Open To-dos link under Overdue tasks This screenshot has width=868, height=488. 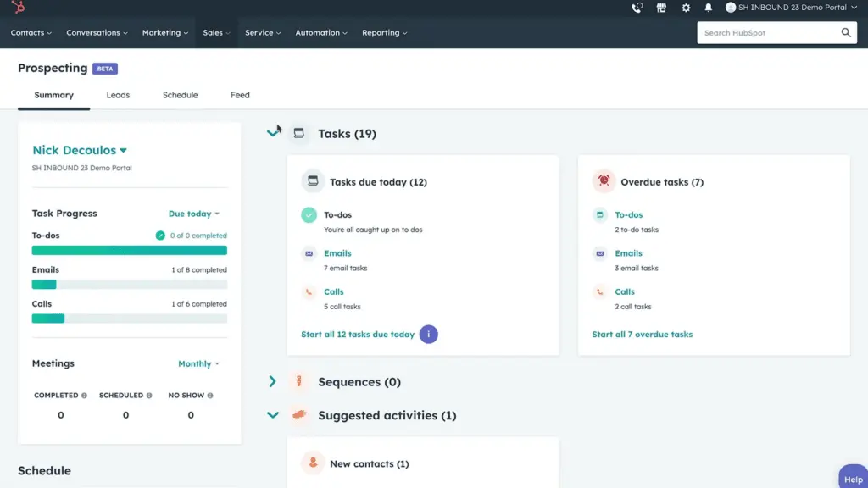pos(629,214)
